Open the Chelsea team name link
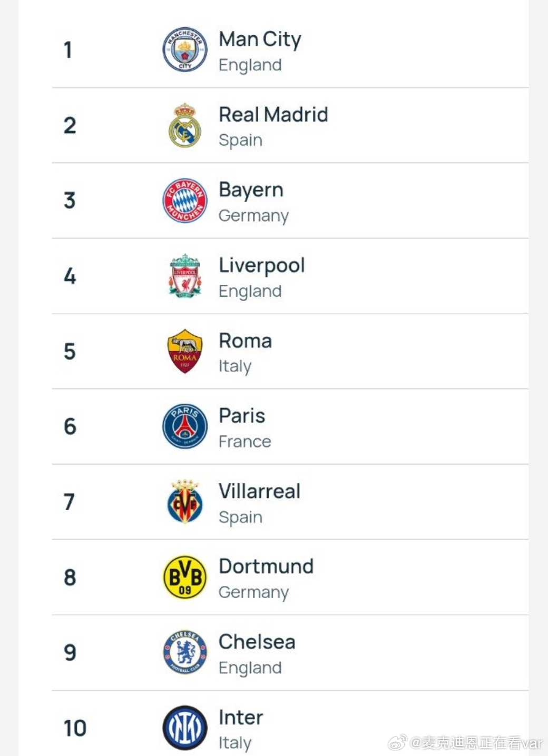 click(x=257, y=642)
